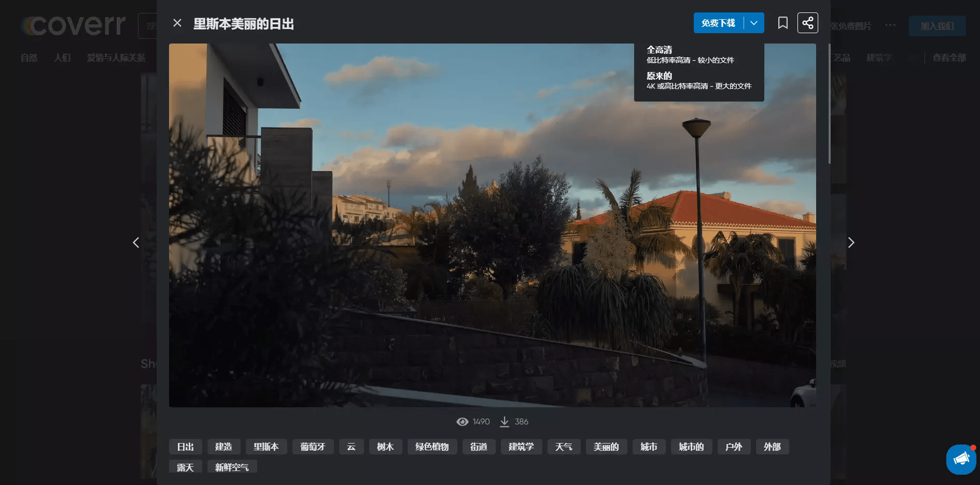Go to next video arrow
The image size is (980, 485).
coord(851,243)
